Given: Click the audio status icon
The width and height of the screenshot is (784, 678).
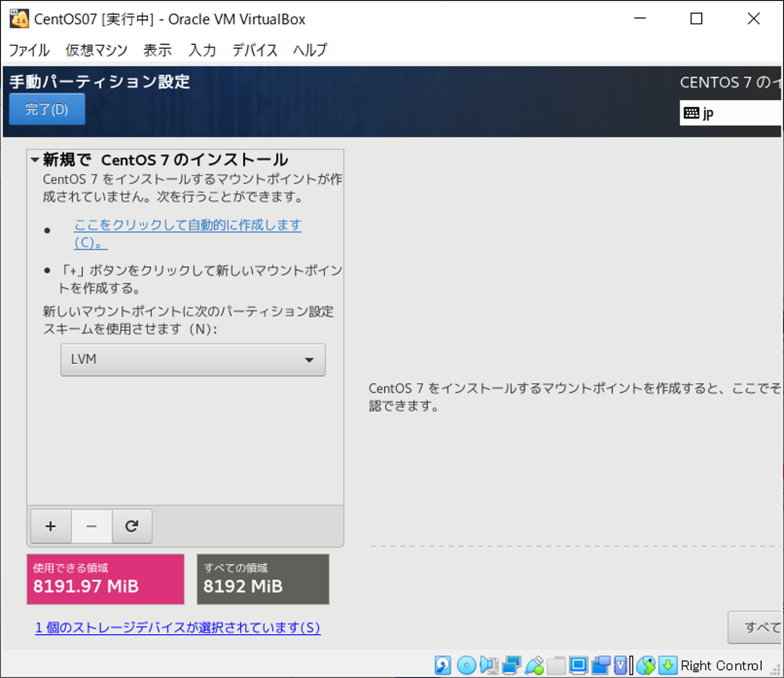Looking at the screenshot, I should coord(489,666).
